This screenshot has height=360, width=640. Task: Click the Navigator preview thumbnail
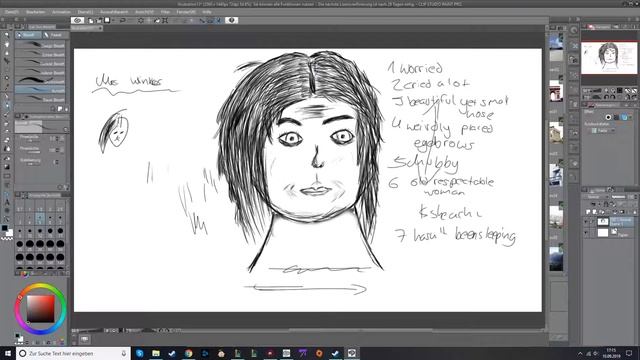[609, 58]
